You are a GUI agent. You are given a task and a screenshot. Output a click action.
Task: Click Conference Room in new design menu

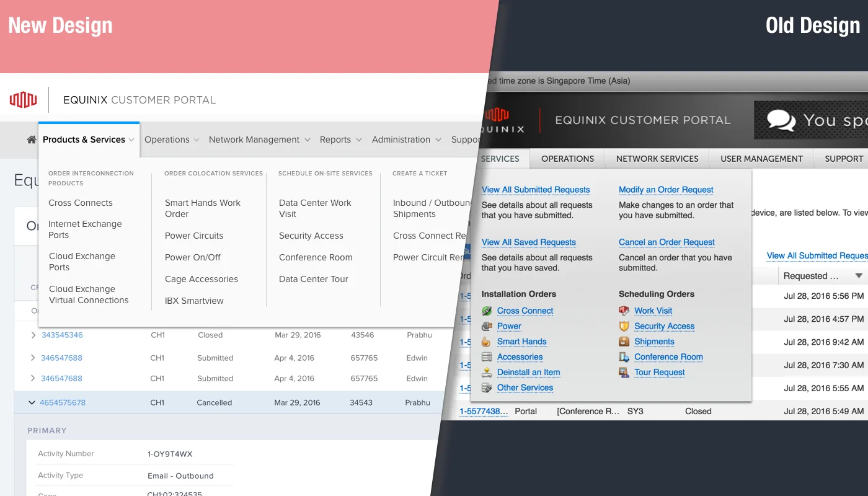[x=316, y=257]
